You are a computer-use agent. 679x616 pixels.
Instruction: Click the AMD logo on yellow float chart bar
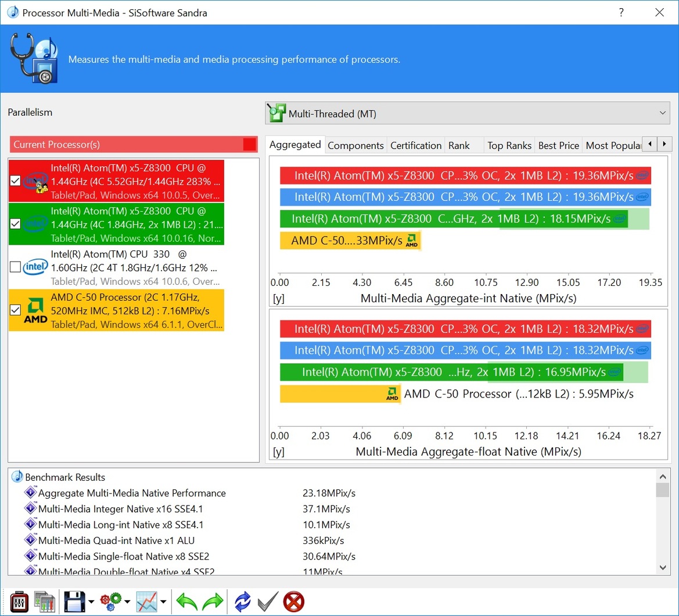392,394
